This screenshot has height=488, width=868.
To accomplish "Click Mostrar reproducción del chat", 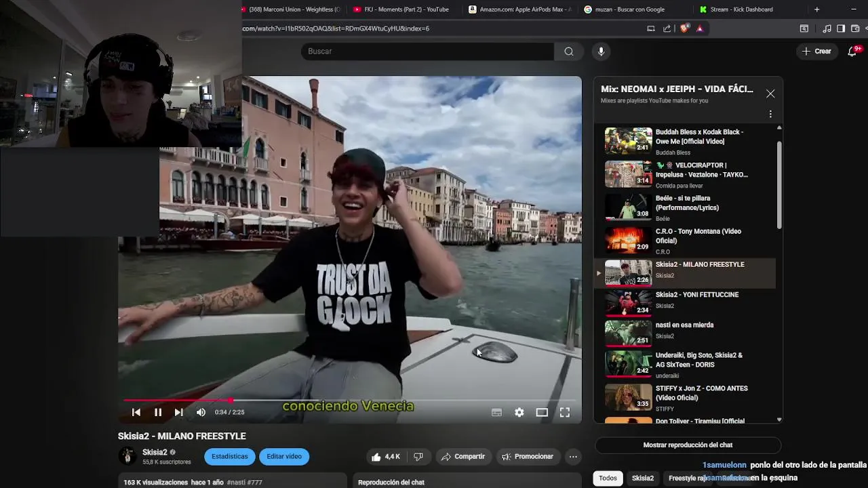I will (x=688, y=445).
